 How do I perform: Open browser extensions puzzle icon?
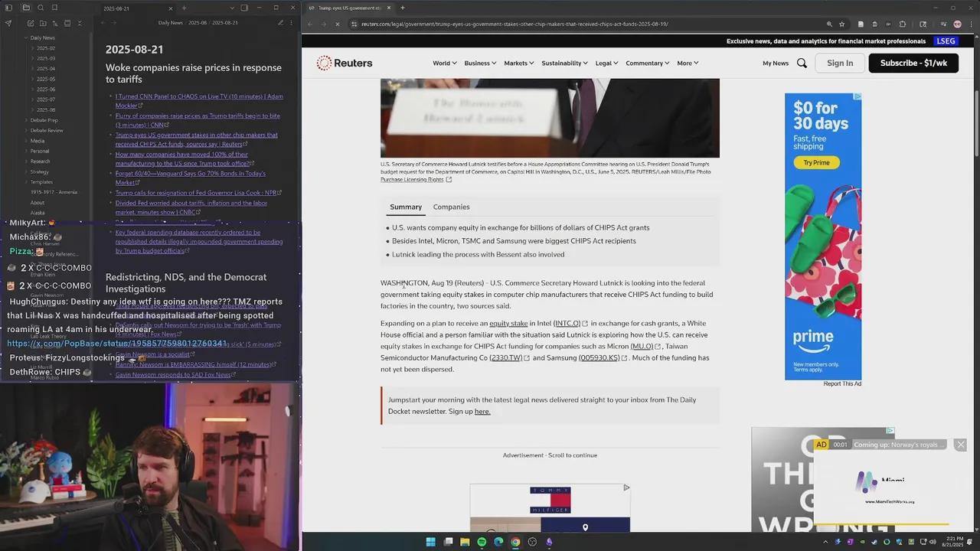902,24
